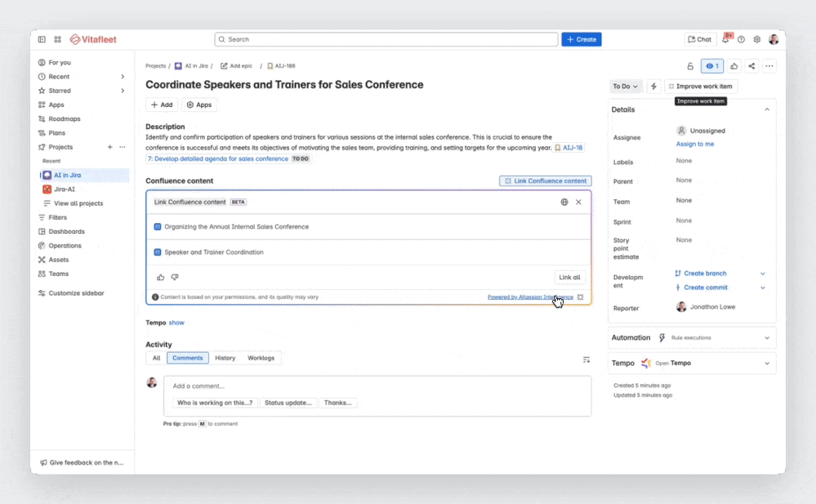Select the All activity tab
The width and height of the screenshot is (816, 504).
[156, 359]
